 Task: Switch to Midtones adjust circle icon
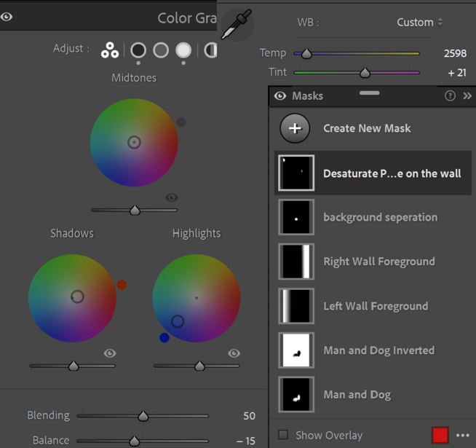pyautogui.click(x=161, y=50)
